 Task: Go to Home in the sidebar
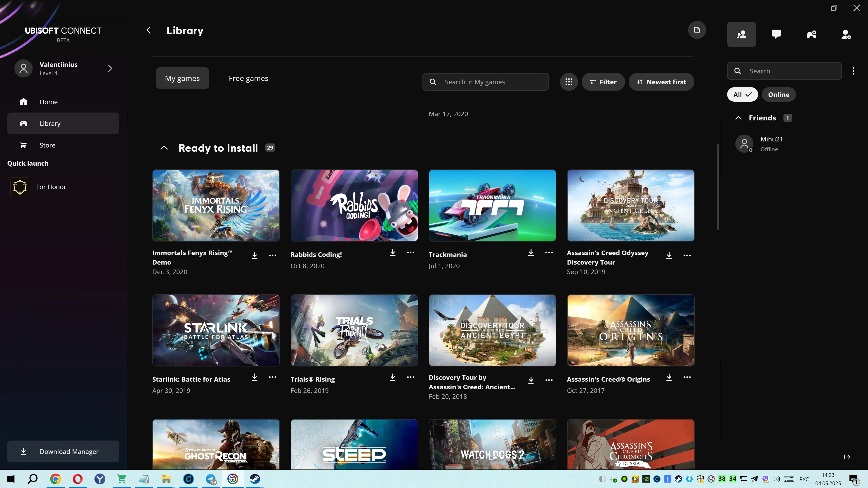[x=63, y=102]
